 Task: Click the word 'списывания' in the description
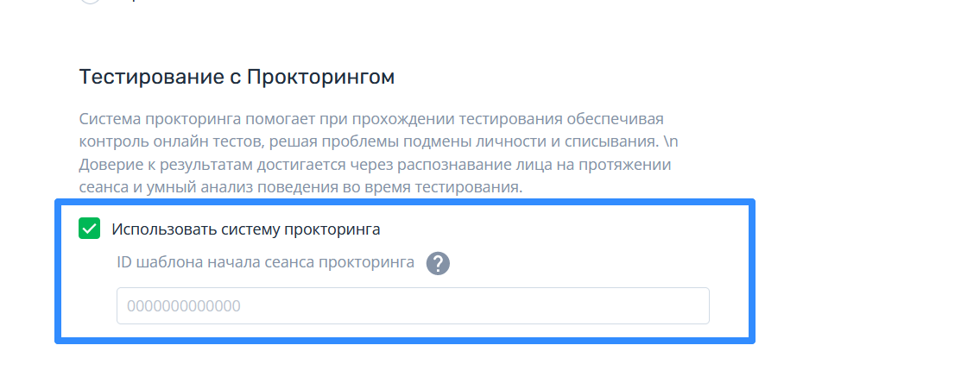(x=611, y=141)
